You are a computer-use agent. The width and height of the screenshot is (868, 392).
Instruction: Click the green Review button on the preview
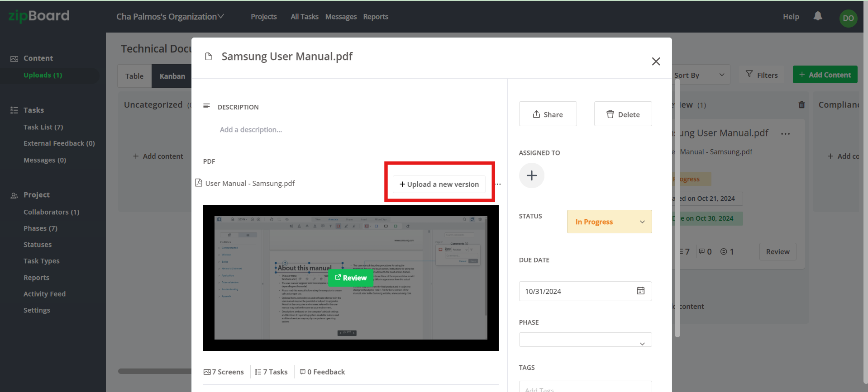(351, 278)
